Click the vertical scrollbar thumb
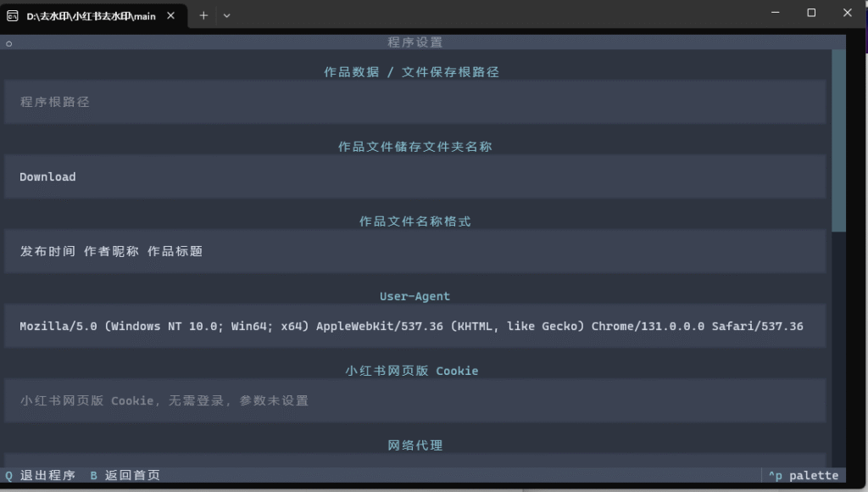Viewport: 868px width, 492px height. coord(838,140)
